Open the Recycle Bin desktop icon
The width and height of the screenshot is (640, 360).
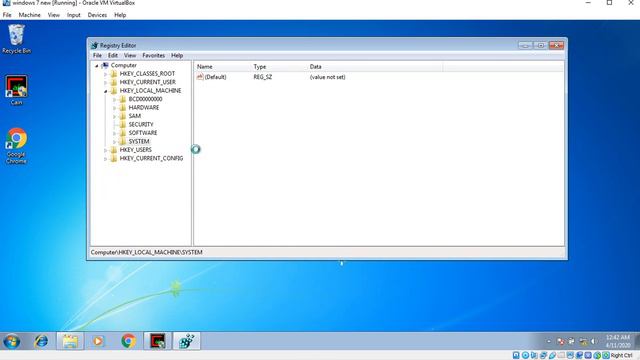(x=16, y=39)
